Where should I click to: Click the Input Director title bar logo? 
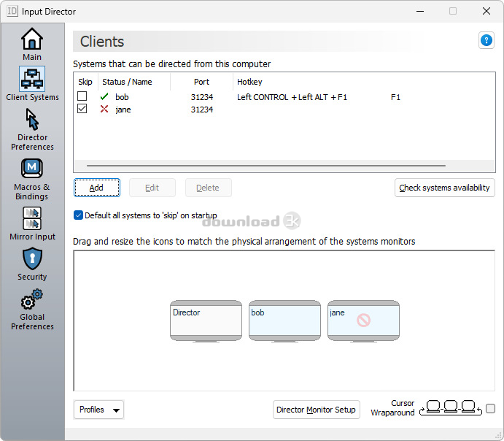[12, 11]
